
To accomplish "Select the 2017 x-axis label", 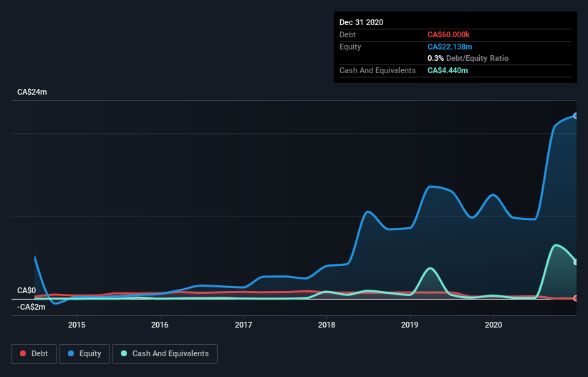I will pyautogui.click(x=244, y=325).
